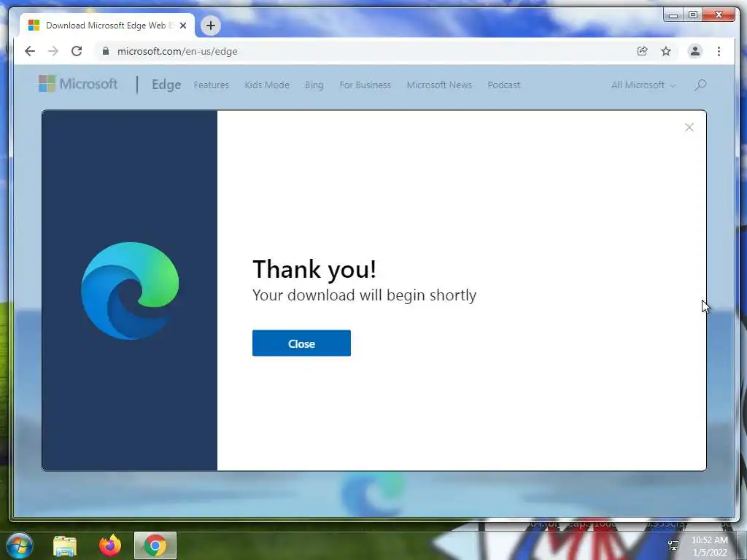Open Bing in the site navigation

click(314, 85)
